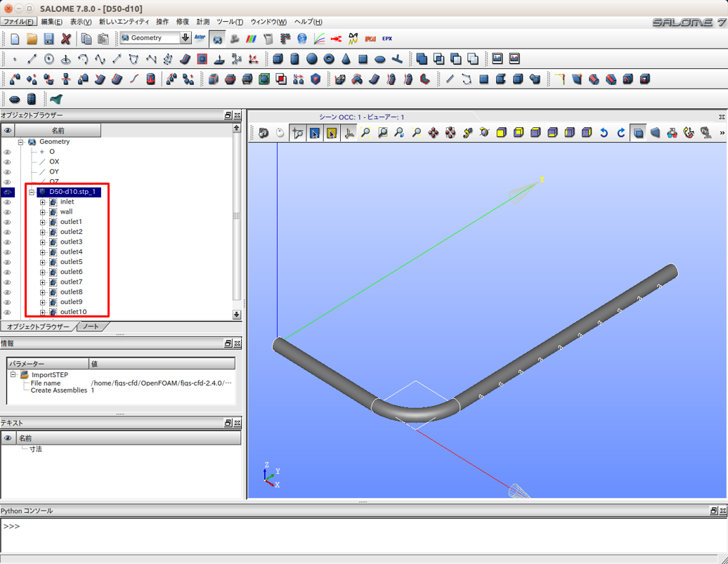The height and width of the screenshot is (564, 728).
Task: Select the sphere primitive tool
Action: pyautogui.click(x=312, y=59)
